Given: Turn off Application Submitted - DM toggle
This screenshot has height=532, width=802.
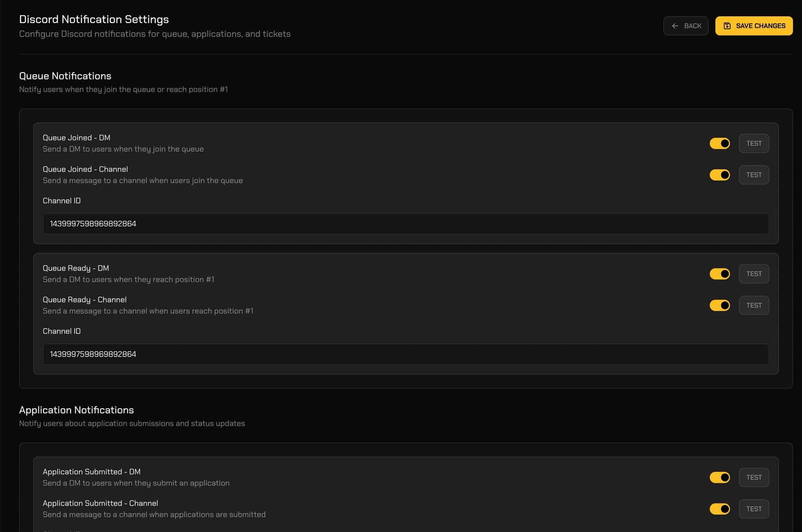Looking at the screenshot, I should 720,477.
